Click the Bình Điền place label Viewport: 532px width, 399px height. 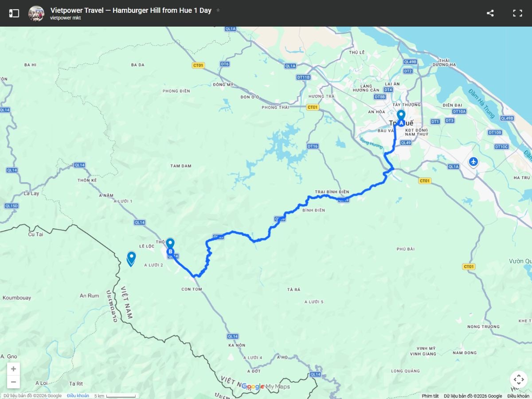(x=314, y=211)
